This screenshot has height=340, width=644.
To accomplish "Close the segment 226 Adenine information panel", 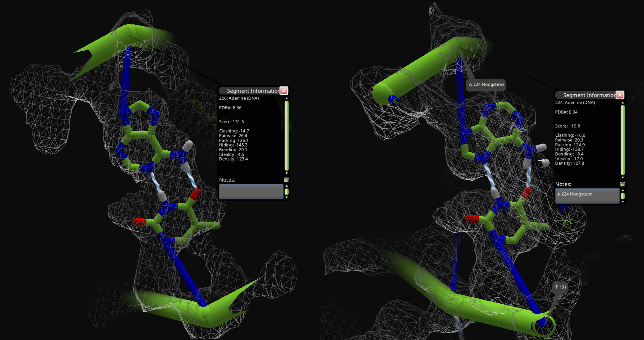I will [x=284, y=91].
